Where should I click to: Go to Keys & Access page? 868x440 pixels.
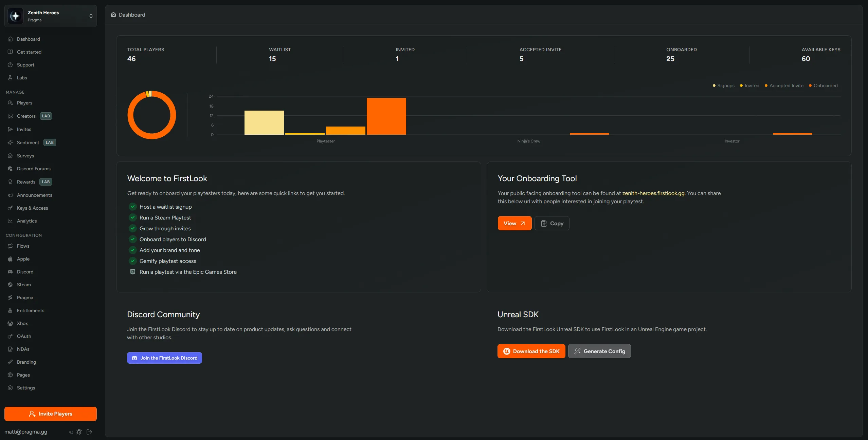tap(32, 208)
